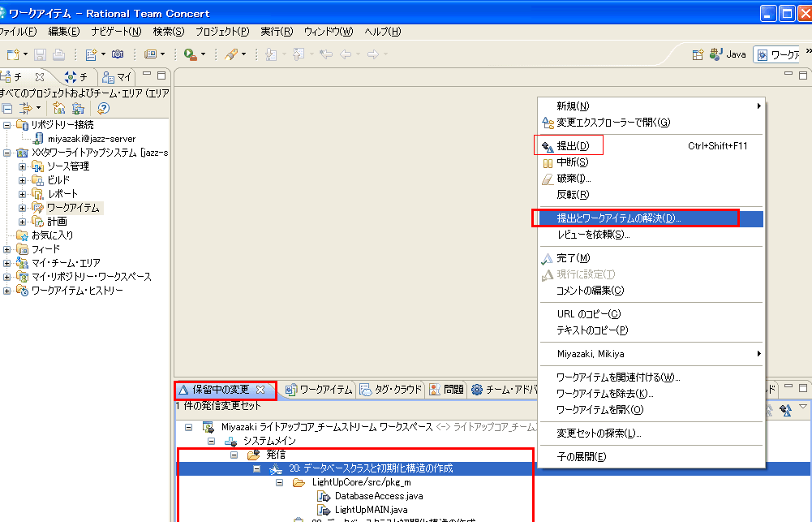Select URL のコピー(C) menu entry
Viewport: 812px width, 522px height.
coord(651,314)
